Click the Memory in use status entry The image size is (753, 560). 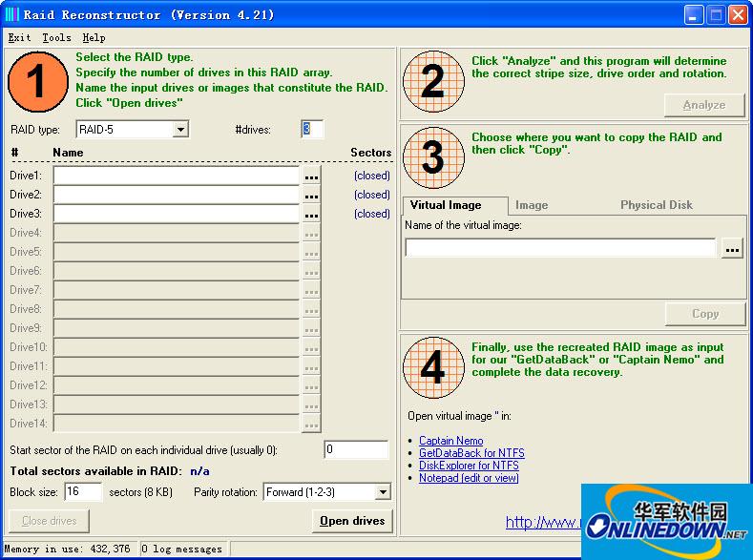coord(67,549)
